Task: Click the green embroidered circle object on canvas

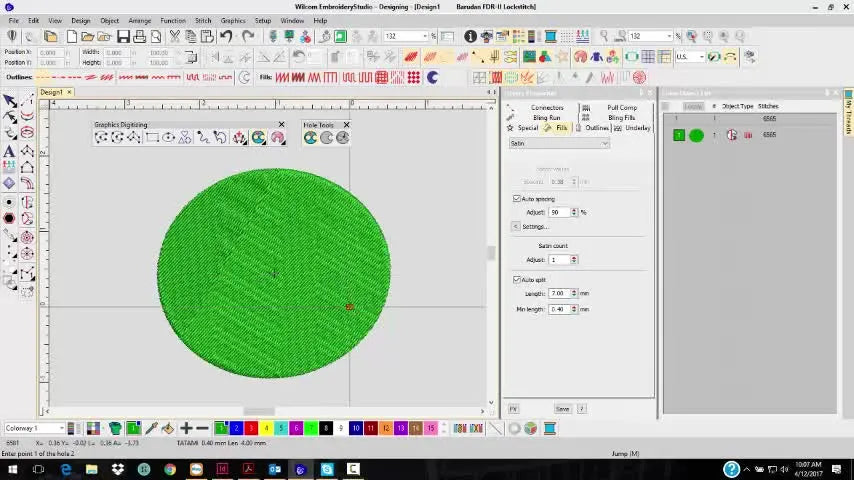Action: (274, 274)
